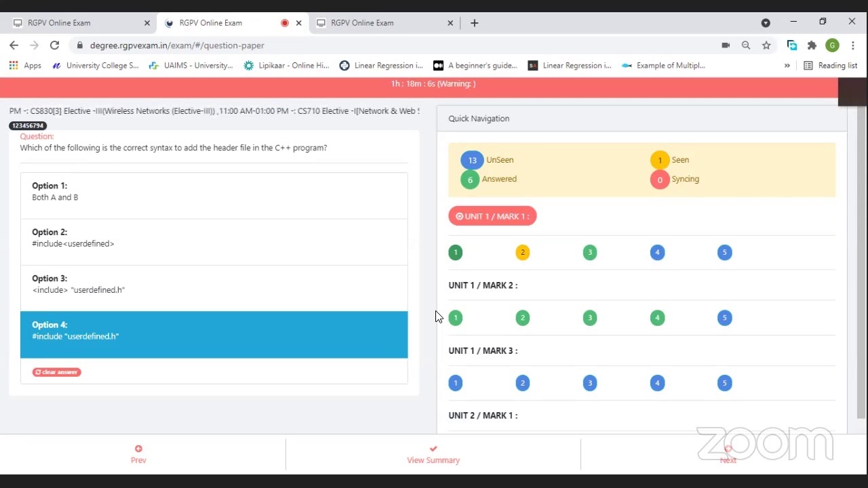Open University College S... bookmark
The width and height of the screenshot is (868, 488).
95,66
